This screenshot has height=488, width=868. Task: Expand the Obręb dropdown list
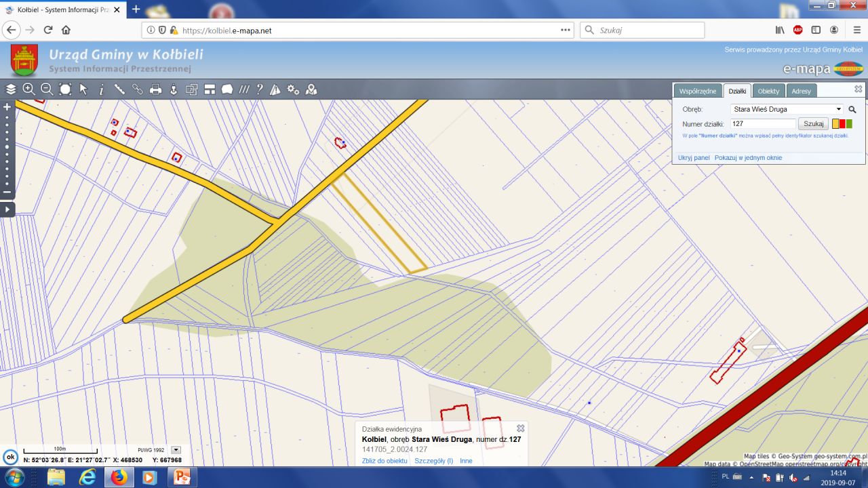pyautogui.click(x=838, y=109)
